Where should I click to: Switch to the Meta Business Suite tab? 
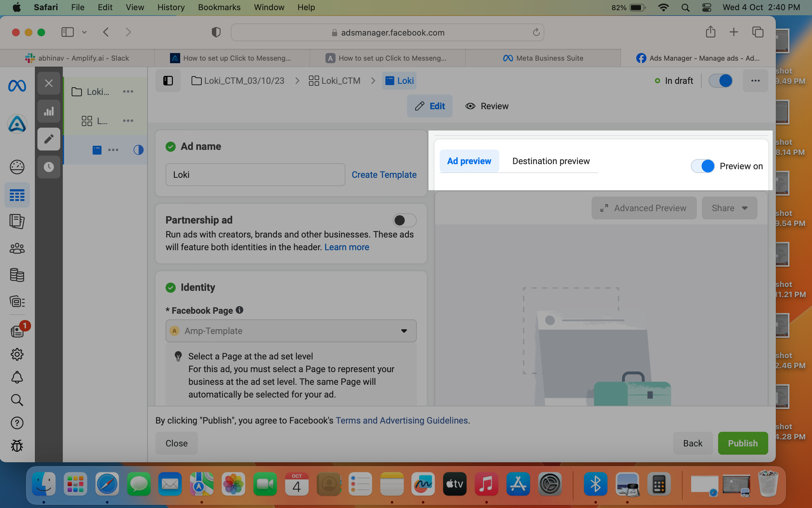tap(543, 58)
